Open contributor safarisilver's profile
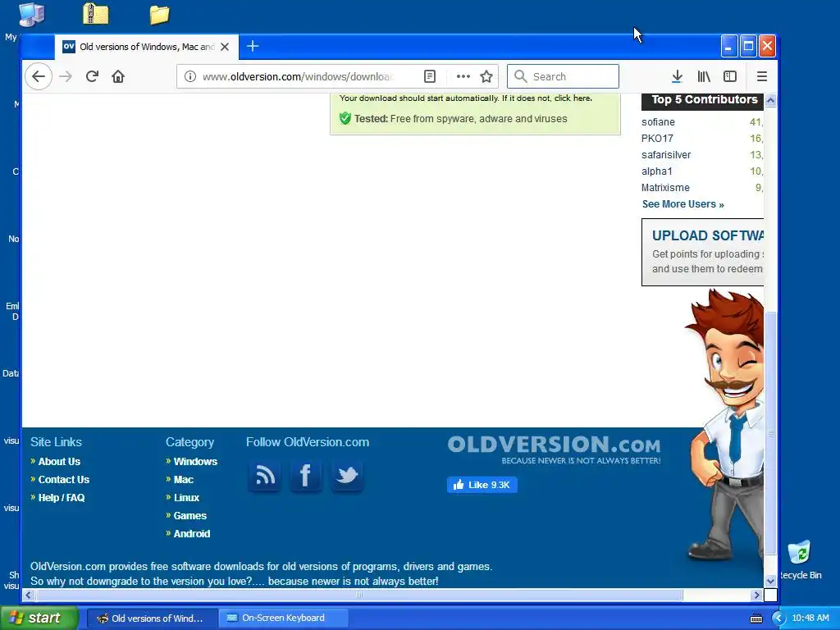 666,155
